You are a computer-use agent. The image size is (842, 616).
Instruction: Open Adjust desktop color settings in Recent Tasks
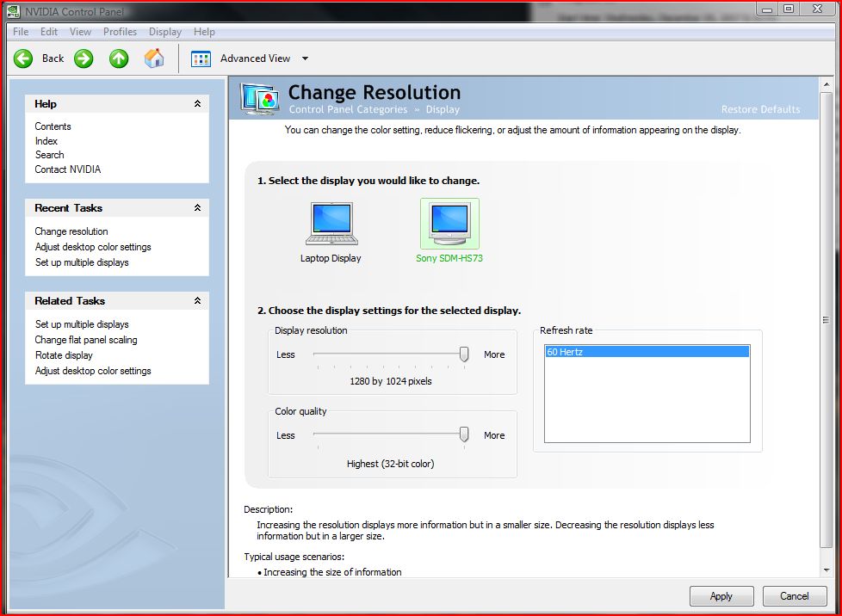click(x=93, y=247)
